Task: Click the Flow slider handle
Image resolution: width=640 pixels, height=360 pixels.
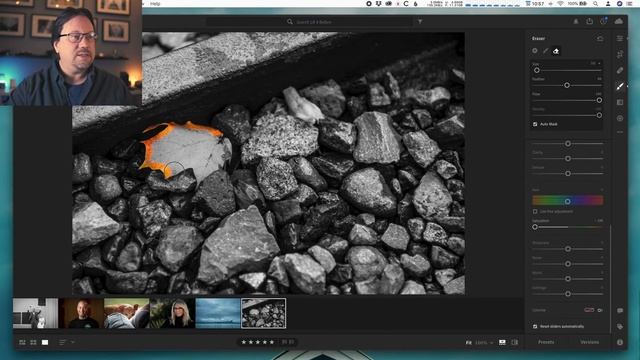Action: (599, 100)
